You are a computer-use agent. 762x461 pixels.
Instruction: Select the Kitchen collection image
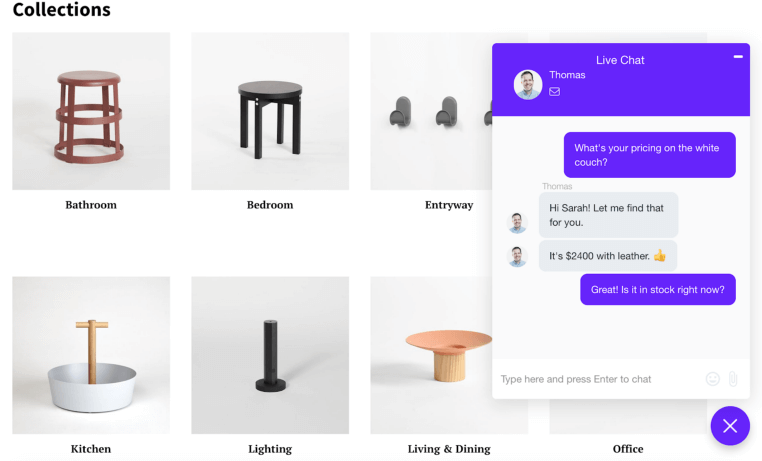(x=91, y=355)
